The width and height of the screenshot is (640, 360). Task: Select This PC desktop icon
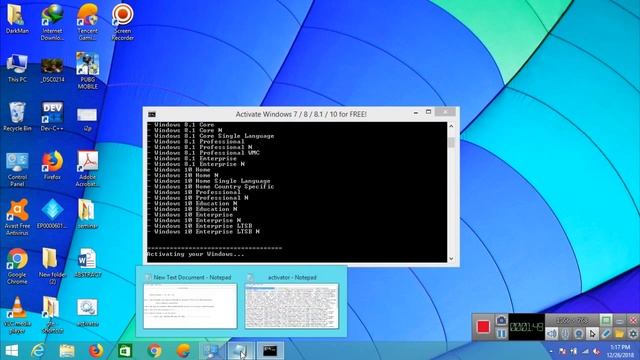tap(17, 68)
